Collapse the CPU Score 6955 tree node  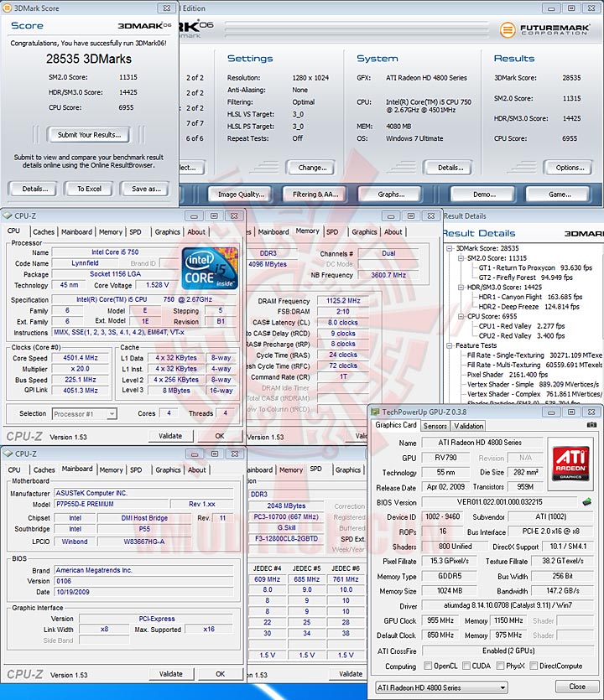461,316
